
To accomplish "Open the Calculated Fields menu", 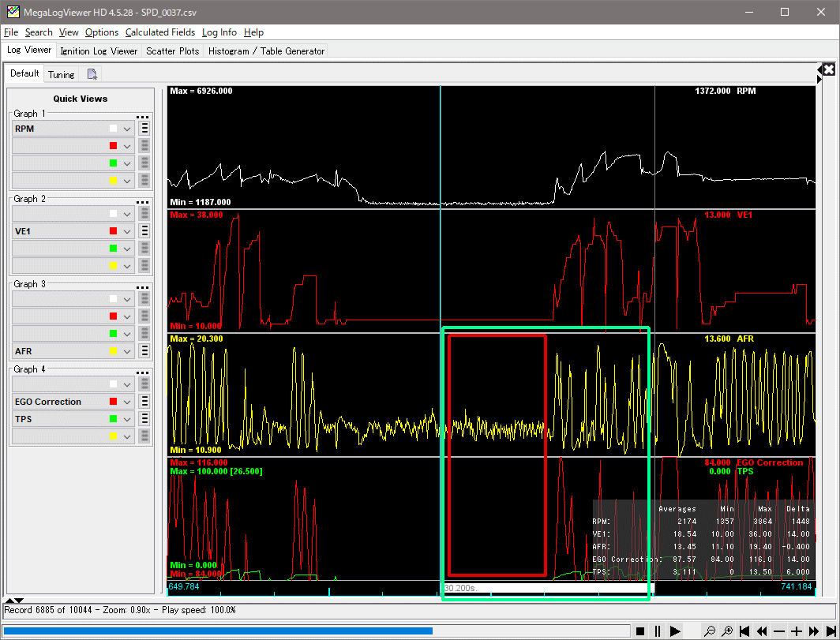I will 160,32.
